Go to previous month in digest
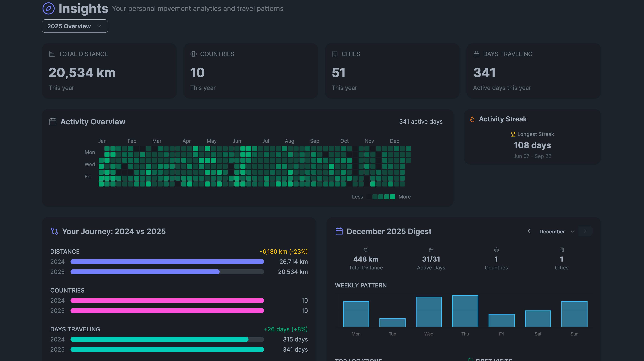The height and width of the screenshot is (361, 644). pos(529,231)
